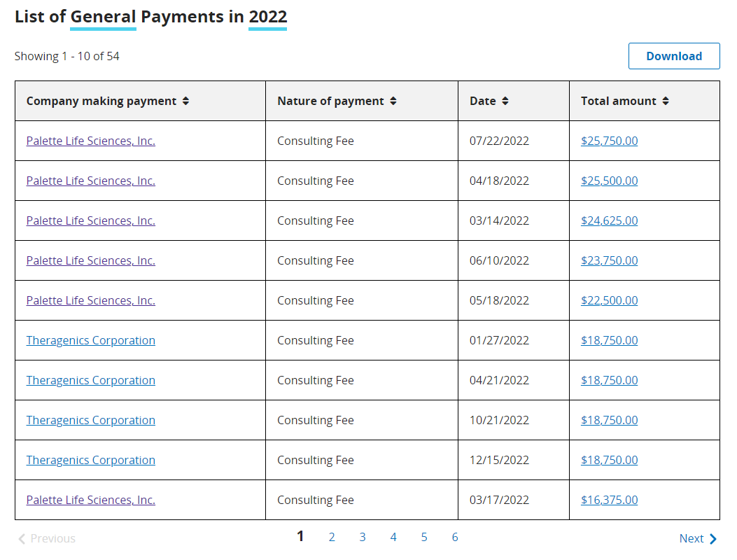
Task: Click the Previous chevron arrow
Action: tap(22, 539)
